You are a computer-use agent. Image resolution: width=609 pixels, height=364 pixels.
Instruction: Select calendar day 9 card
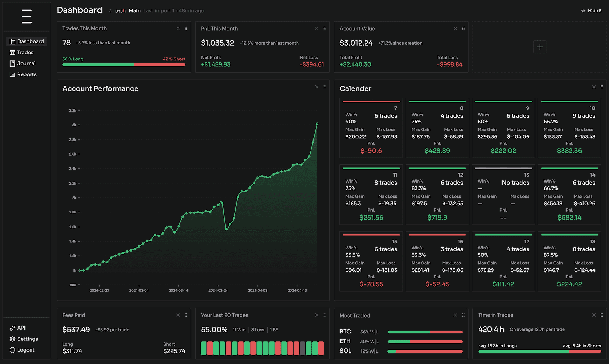tap(503, 128)
